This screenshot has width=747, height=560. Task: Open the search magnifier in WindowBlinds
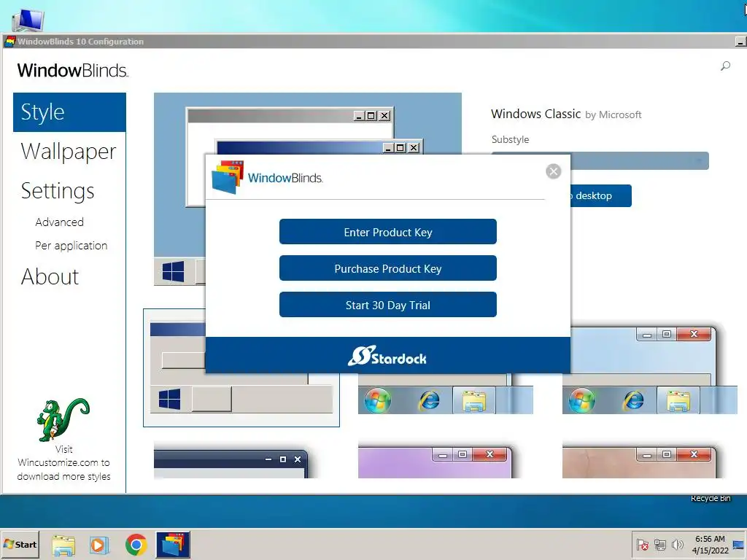pyautogui.click(x=725, y=66)
